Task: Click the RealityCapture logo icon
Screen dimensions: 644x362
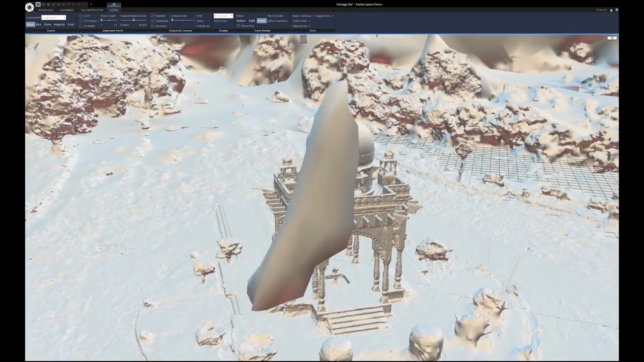Action: point(30,6)
